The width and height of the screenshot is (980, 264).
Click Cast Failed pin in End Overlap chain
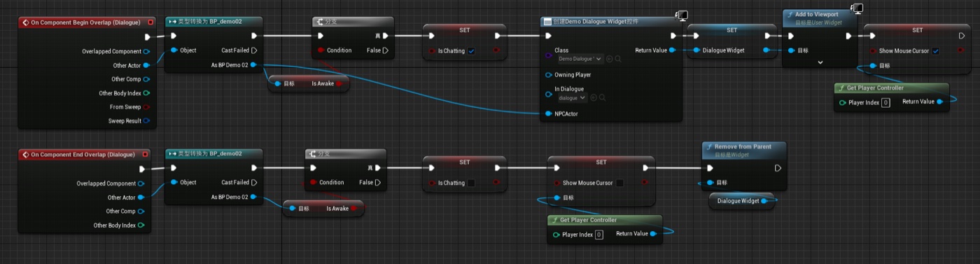[x=253, y=182]
